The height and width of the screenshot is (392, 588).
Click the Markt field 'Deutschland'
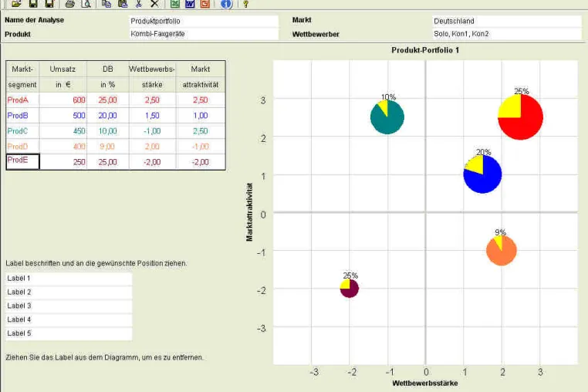(x=507, y=21)
